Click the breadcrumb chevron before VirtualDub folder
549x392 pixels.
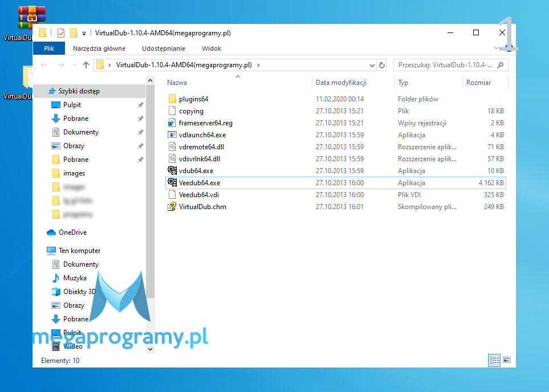point(109,65)
